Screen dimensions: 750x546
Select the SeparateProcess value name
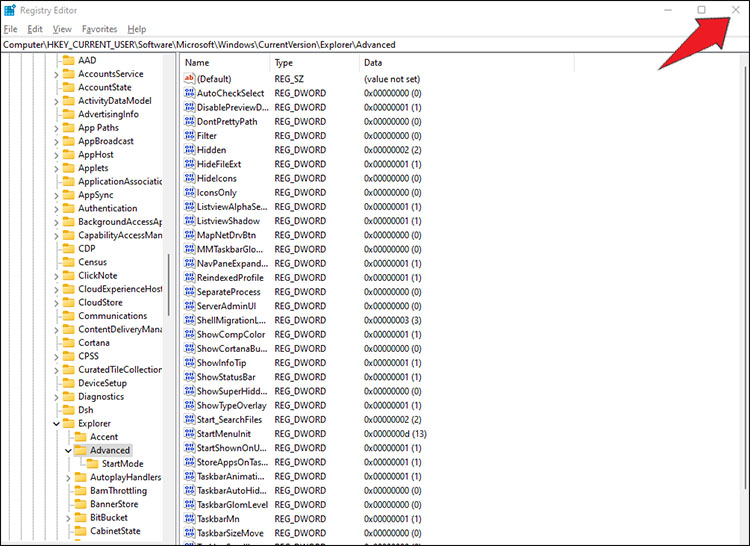(229, 292)
